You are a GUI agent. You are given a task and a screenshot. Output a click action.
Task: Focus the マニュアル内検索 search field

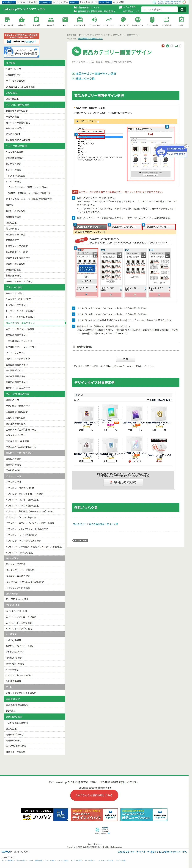click(x=159, y=9)
